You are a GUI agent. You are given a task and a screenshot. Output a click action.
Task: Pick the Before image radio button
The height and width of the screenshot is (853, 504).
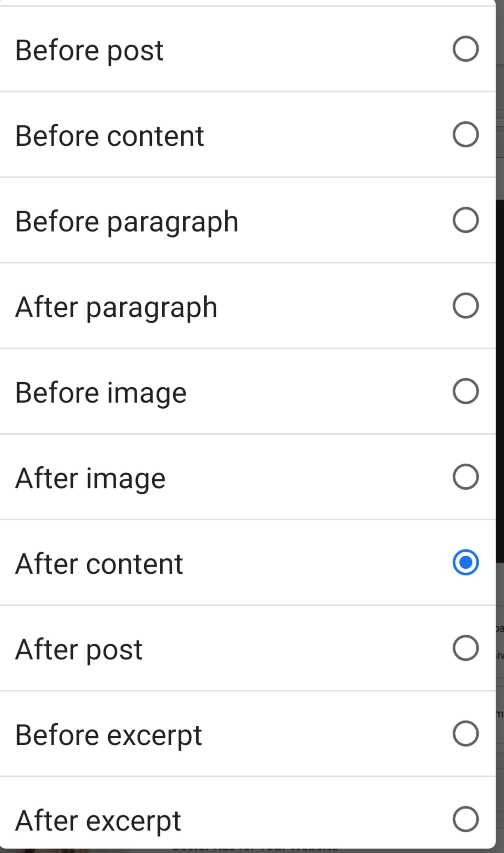pyautogui.click(x=466, y=391)
